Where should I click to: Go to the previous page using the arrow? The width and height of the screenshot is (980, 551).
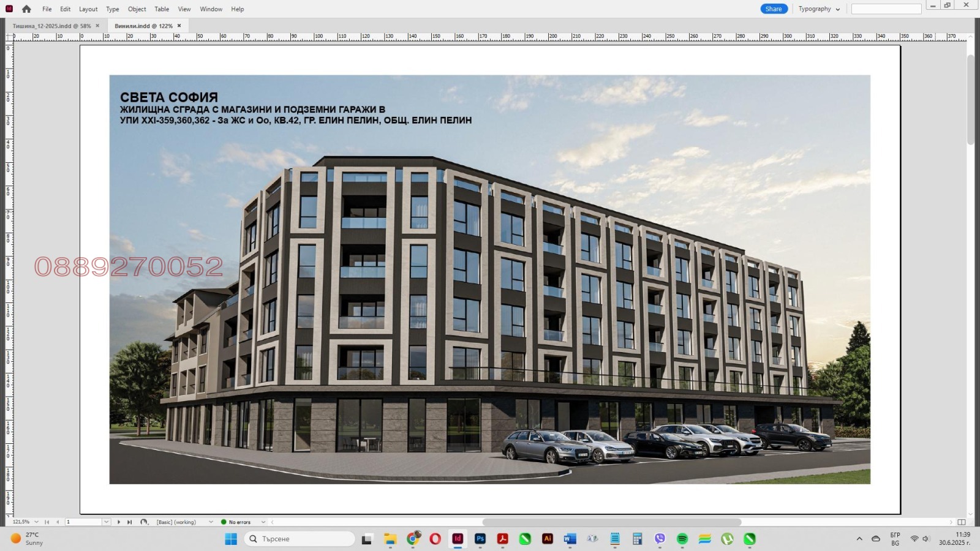(58, 522)
